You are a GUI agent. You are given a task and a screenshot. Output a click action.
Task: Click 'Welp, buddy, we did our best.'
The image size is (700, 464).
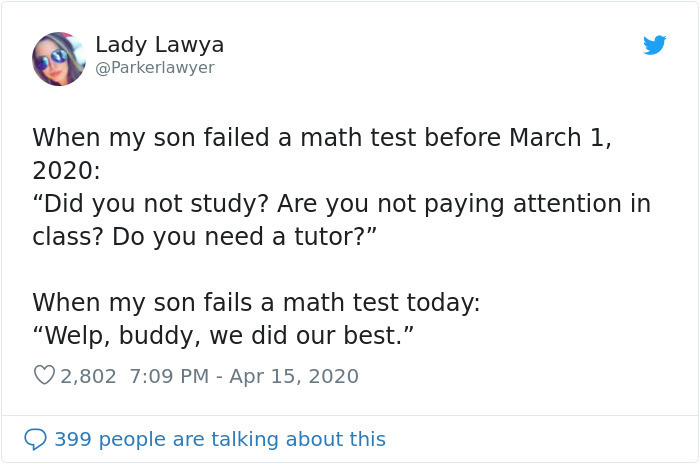pos(223,336)
